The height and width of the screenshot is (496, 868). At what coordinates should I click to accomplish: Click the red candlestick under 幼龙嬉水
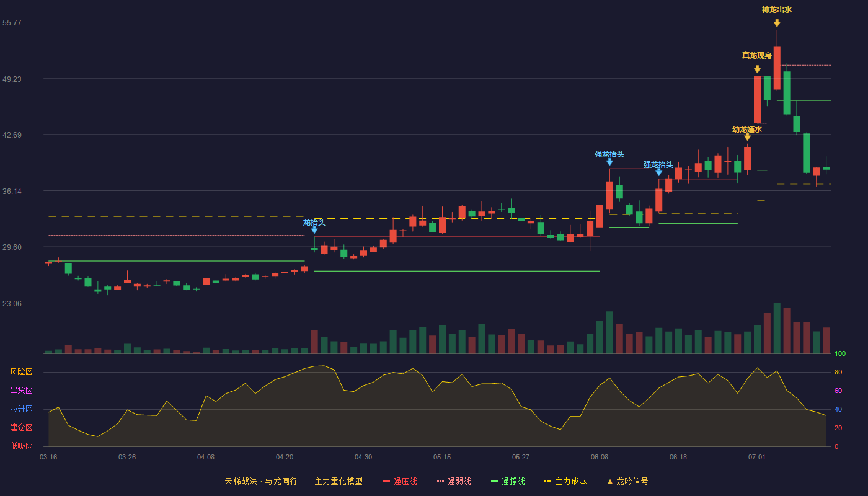pyautogui.click(x=747, y=159)
